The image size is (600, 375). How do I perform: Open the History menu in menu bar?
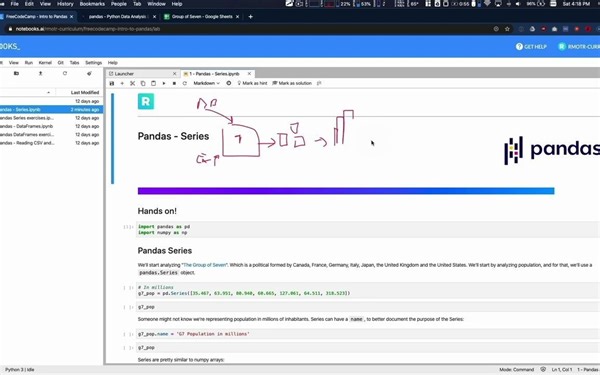click(65, 4)
